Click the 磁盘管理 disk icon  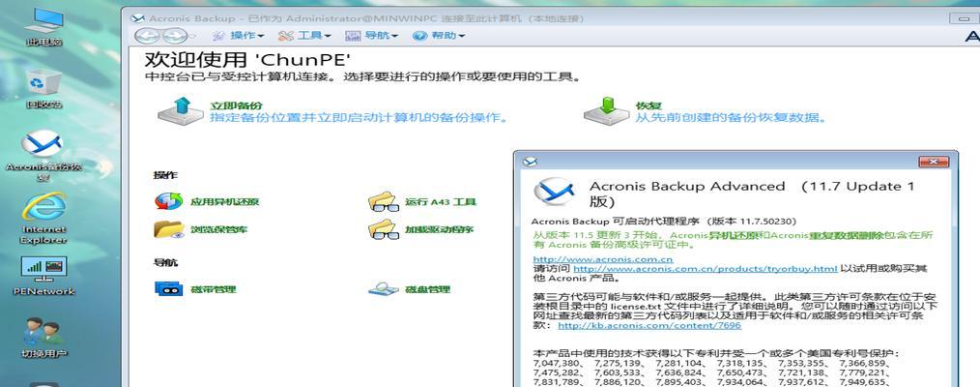click(383, 289)
